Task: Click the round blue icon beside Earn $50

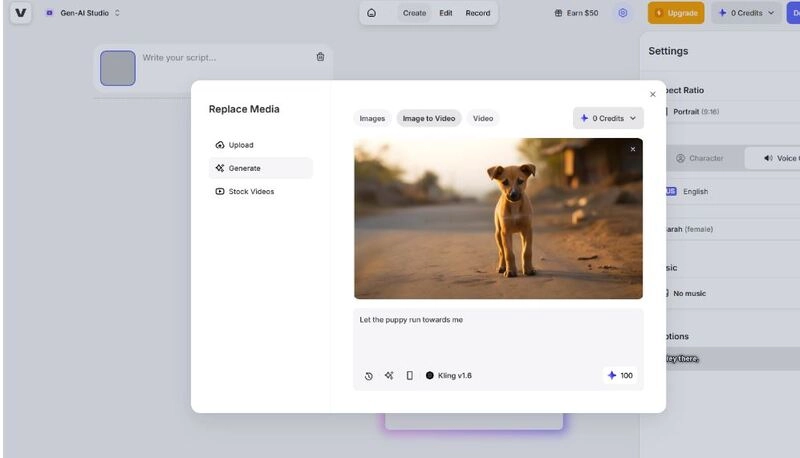Action: 622,13
